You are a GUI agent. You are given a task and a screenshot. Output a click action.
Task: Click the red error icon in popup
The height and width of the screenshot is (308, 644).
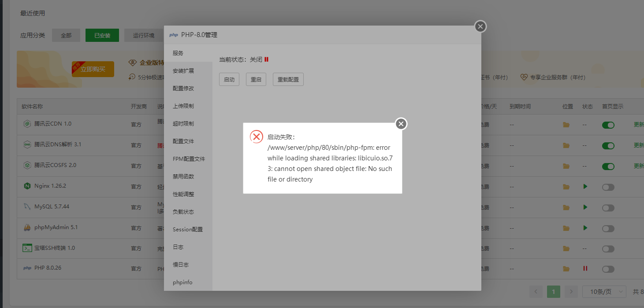[257, 137]
